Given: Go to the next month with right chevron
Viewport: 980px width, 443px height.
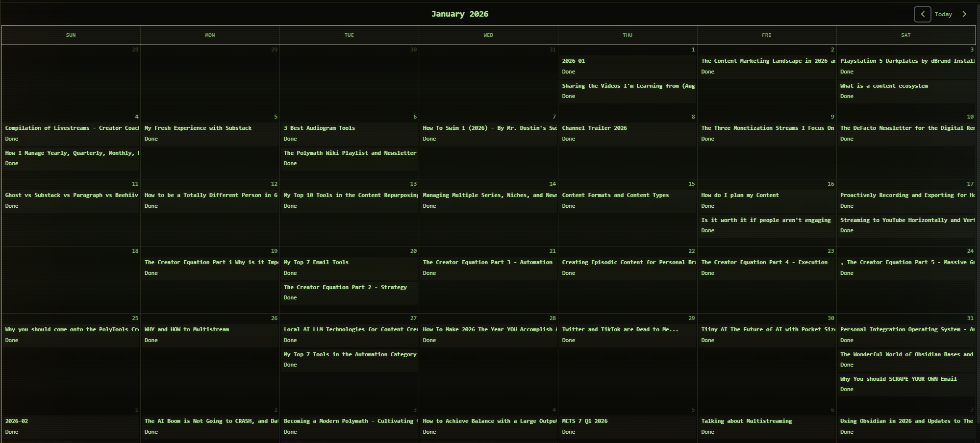Looking at the screenshot, I should coord(964,14).
